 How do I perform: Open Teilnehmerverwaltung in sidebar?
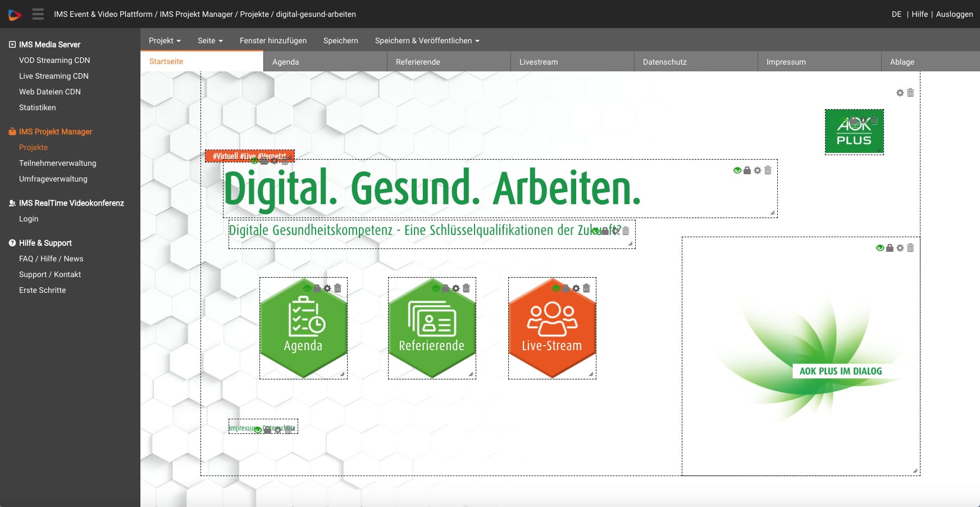point(57,163)
